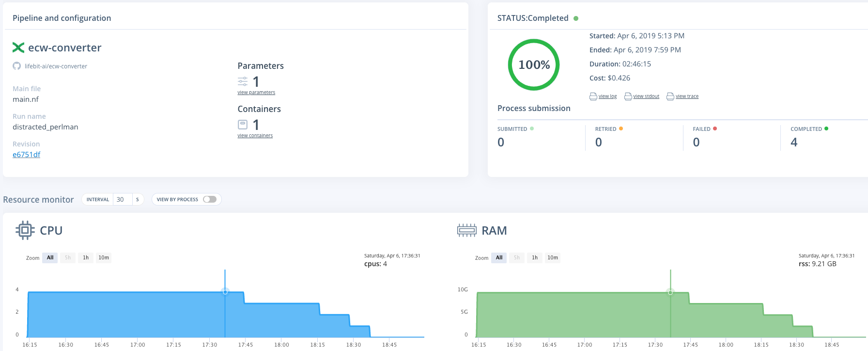Click the RETRIED process count
Image resolution: width=868 pixels, height=351 pixels.
(x=599, y=142)
